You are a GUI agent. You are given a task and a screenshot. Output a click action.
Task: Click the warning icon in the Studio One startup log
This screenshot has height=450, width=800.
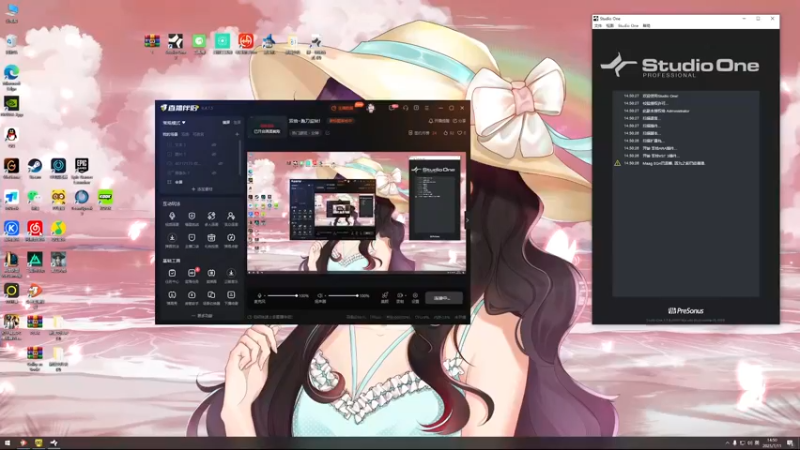point(617,163)
